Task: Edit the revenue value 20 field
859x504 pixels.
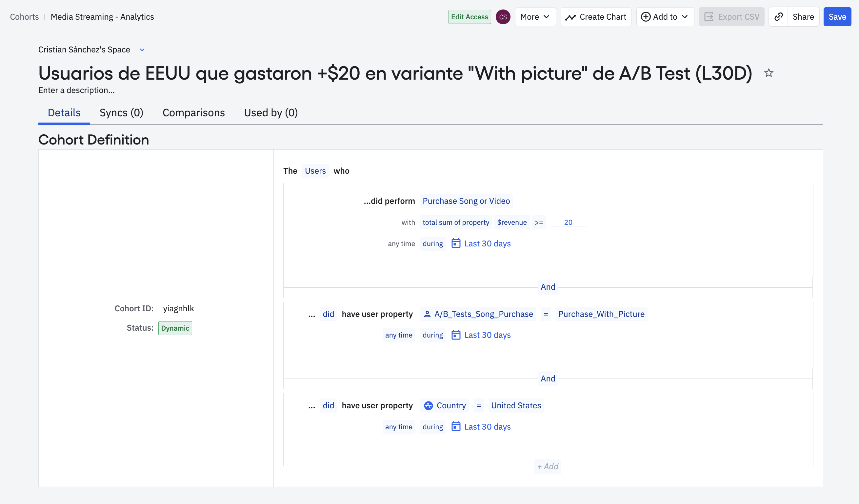Action: tap(568, 222)
